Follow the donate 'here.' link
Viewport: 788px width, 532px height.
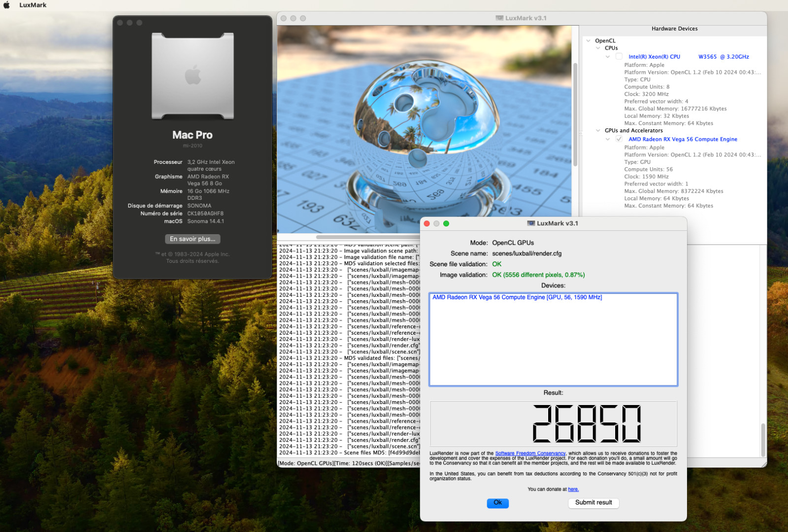(x=573, y=489)
